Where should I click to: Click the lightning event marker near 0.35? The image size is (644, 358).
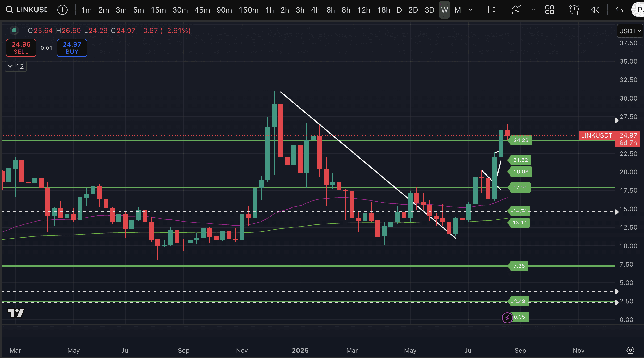tap(507, 318)
